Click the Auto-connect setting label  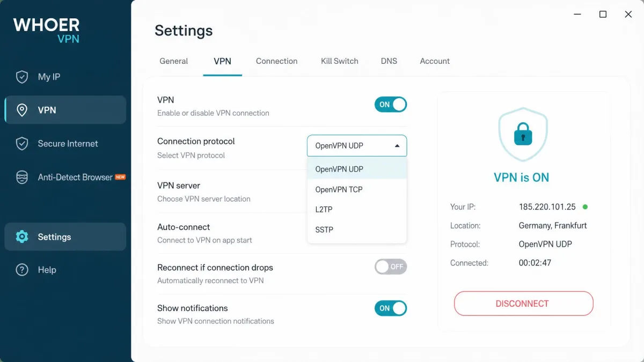184,227
